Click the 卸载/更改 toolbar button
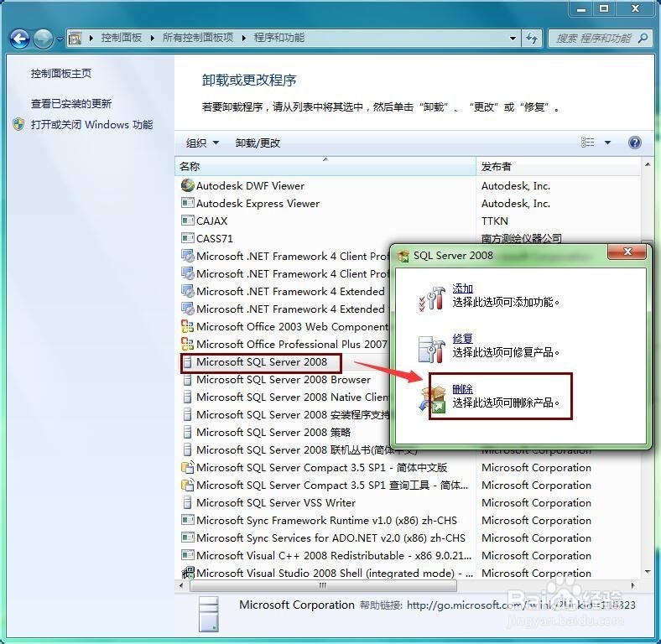 pos(258,143)
